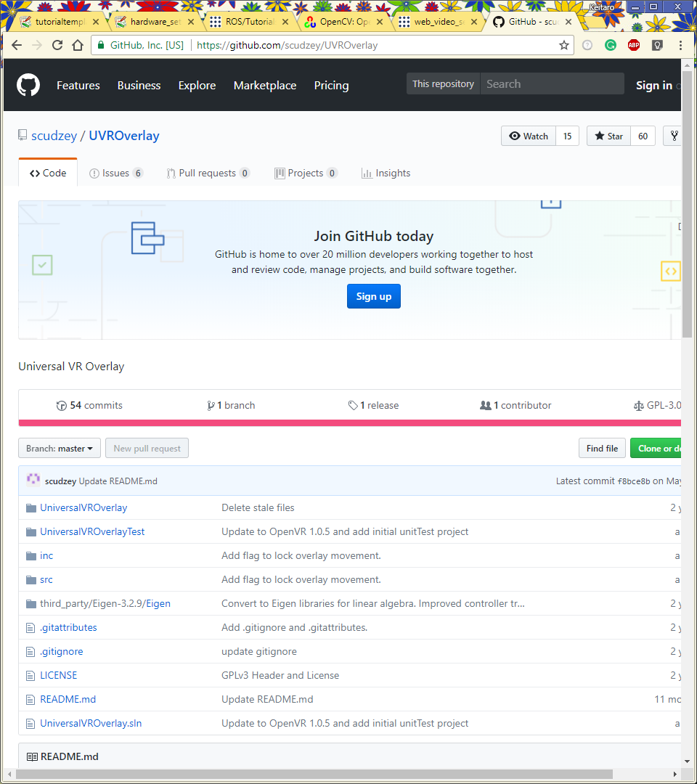Open the .gitattributes file
The height and width of the screenshot is (784, 697).
68,627
